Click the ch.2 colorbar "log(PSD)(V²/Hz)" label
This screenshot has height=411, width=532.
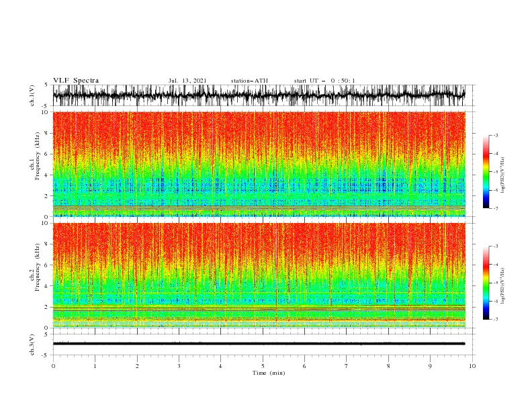coord(503,286)
